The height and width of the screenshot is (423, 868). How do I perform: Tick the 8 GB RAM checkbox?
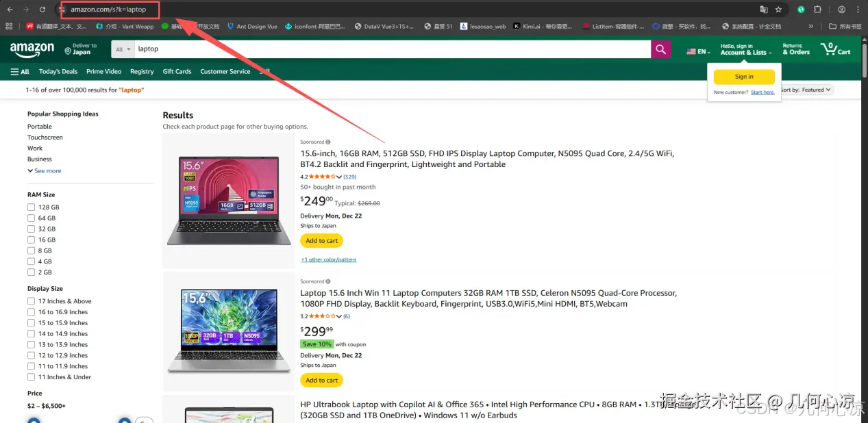[x=31, y=251]
